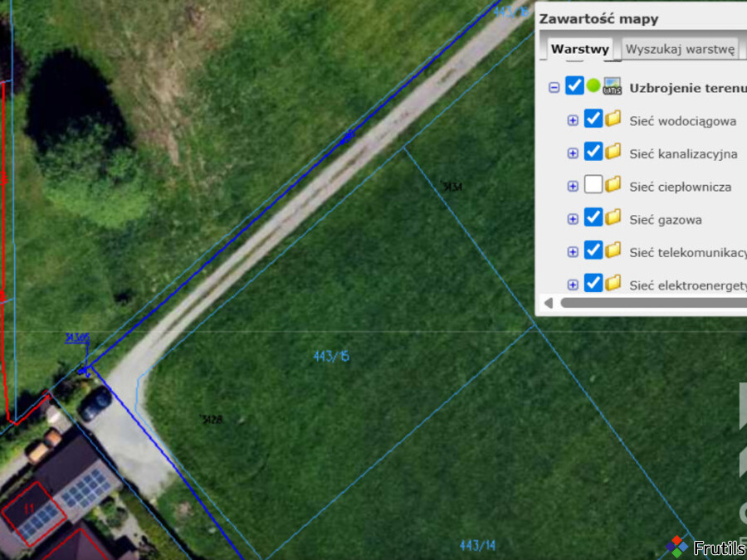Click the horizontal scrollbar thumb in layer panel

click(654, 304)
